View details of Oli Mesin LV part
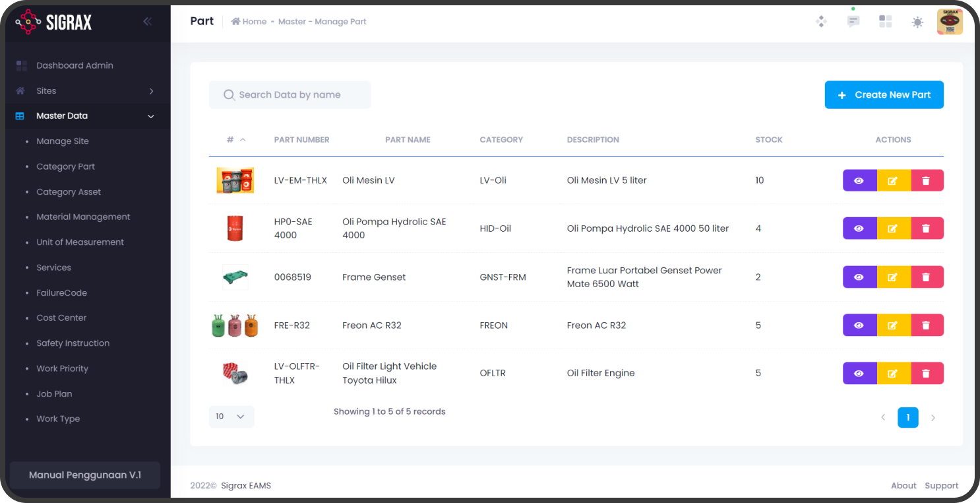Screen dimensions: 980x503 click(x=859, y=181)
